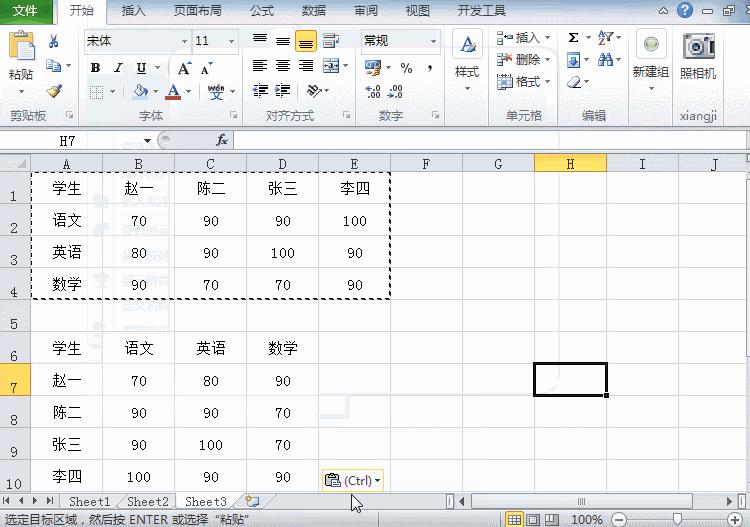Switch to Data (数据) tab
Viewport: 750px width, 527px height.
coord(314,11)
